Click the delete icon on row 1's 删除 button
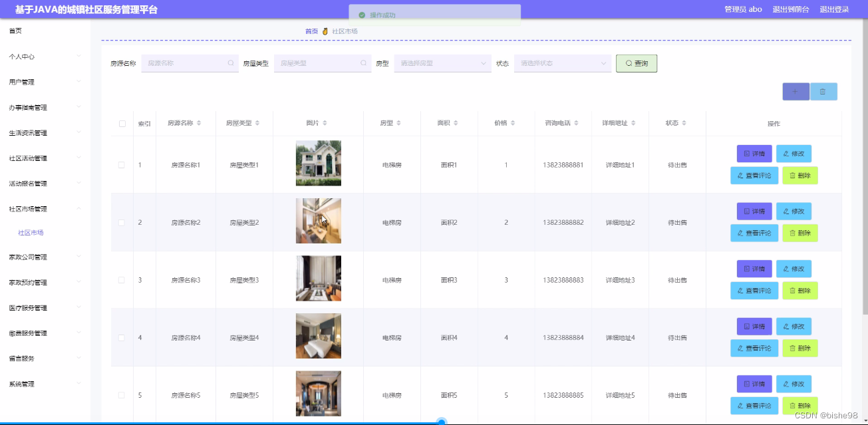 (x=791, y=175)
